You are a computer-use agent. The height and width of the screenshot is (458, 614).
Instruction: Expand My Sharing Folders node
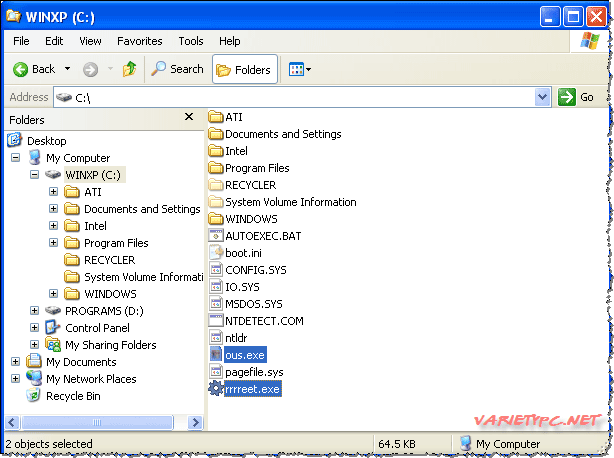click(x=34, y=344)
